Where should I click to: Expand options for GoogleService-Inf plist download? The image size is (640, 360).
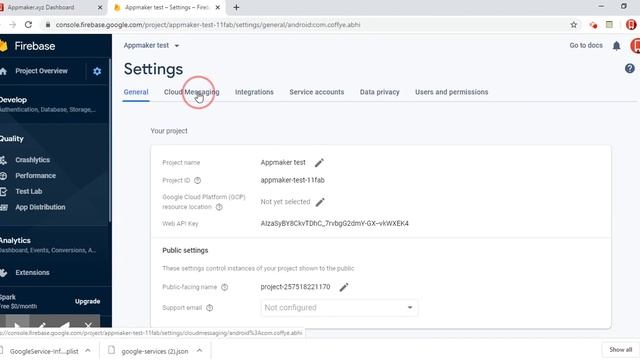tap(88, 351)
